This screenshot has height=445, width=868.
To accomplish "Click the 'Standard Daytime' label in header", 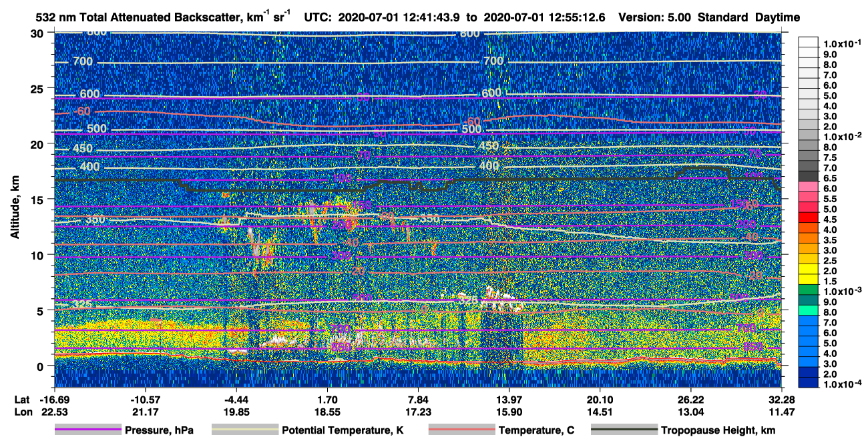I will tap(749, 18).
